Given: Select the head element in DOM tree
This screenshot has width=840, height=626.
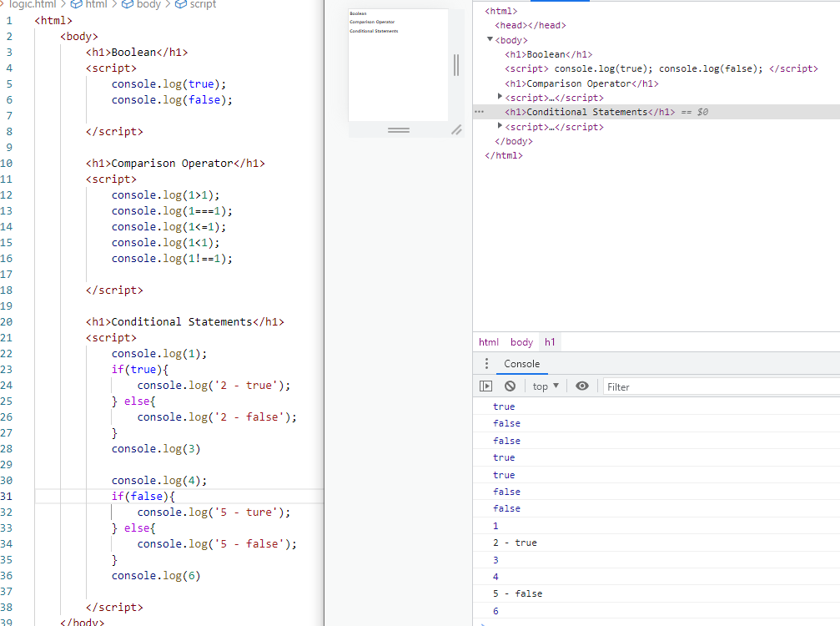Looking at the screenshot, I should point(531,25).
